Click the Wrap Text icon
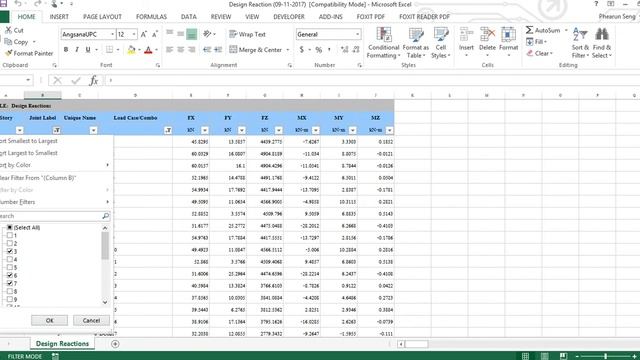 click(233, 34)
